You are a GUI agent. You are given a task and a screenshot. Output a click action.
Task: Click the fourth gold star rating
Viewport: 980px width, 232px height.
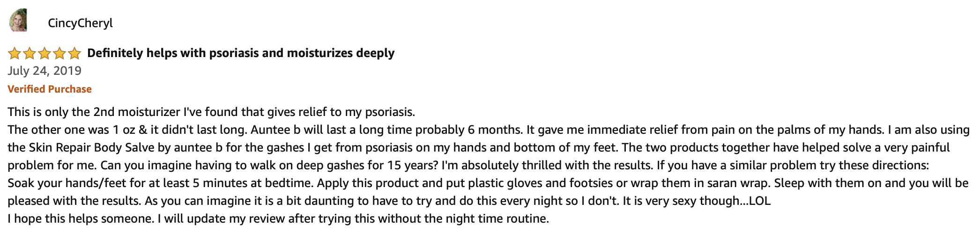[x=59, y=54]
